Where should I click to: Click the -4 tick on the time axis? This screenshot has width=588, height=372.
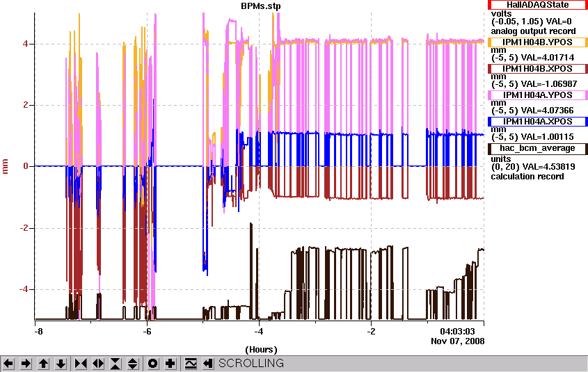259,332
